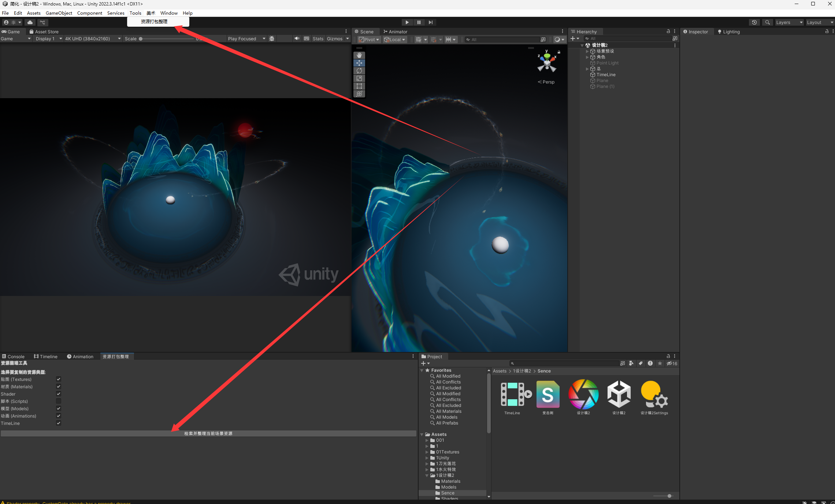835x504 pixels.
Task: Click the Step frame button
Action: (x=431, y=22)
